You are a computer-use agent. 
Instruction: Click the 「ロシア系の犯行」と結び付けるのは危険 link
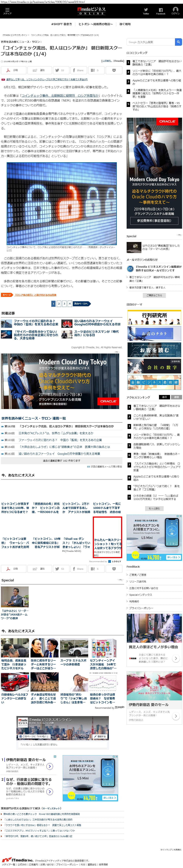pyautogui.click(x=35, y=295)
